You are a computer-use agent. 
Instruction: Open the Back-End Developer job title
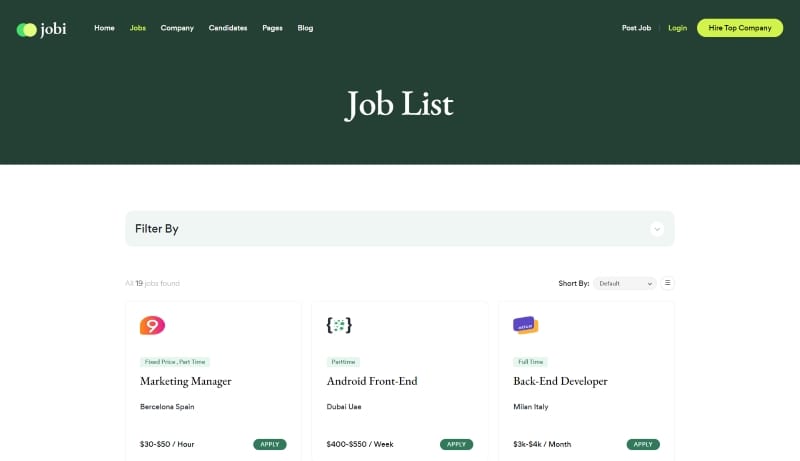[x=560, y=381]
